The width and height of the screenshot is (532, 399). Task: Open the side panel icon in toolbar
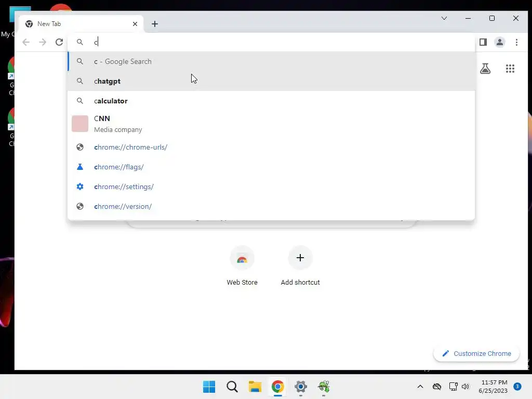click(483, 42)
